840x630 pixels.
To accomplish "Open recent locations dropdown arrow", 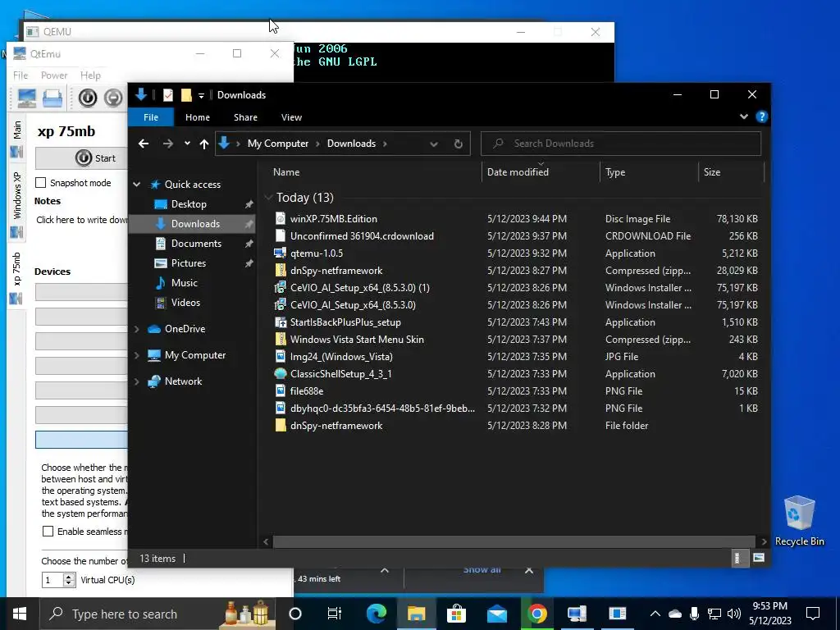I will [187, 144].
